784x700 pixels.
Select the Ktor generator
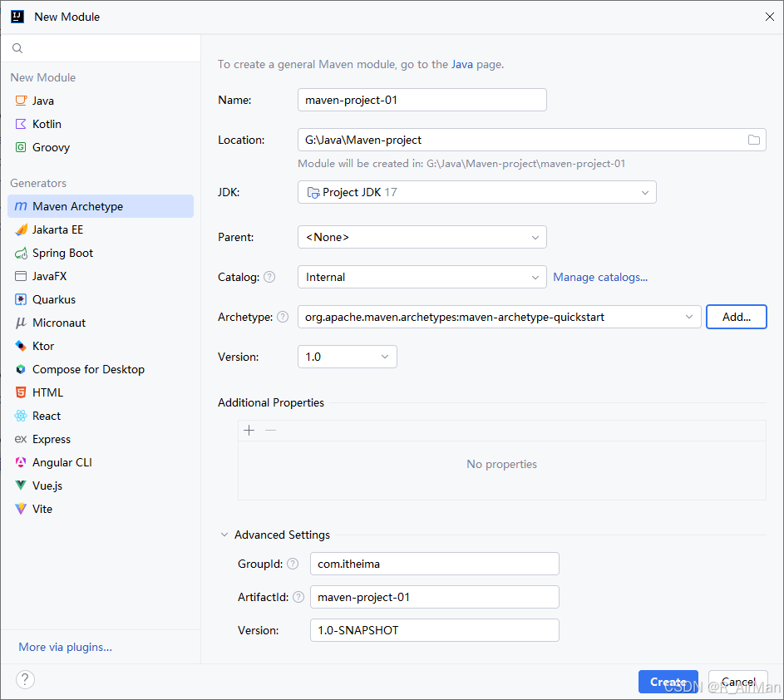point(100,346)
